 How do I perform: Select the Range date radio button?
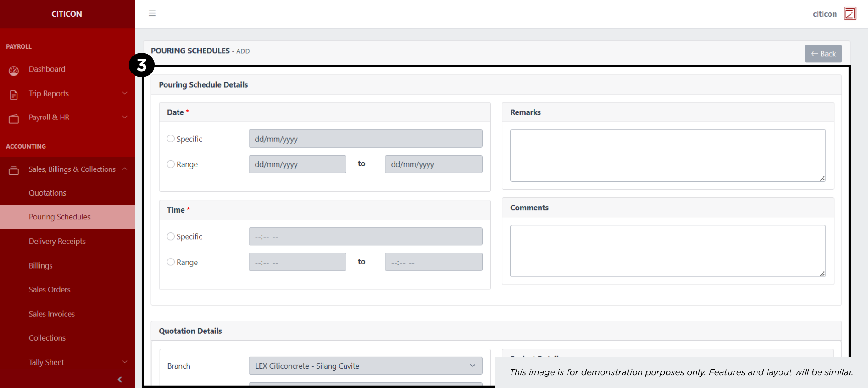click(x=171, y=164)
